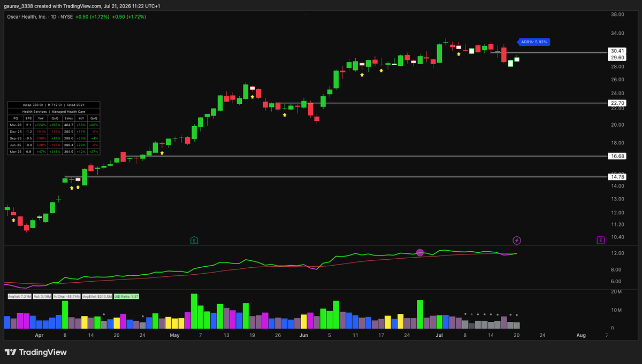Click the Apr label on time axis
Screen dimensions: 642x364
coord(39,336)
